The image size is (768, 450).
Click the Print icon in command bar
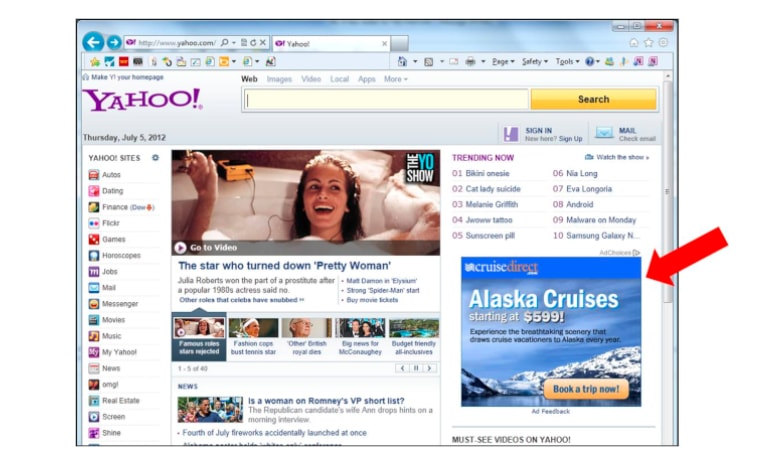[x=470, y=62]
